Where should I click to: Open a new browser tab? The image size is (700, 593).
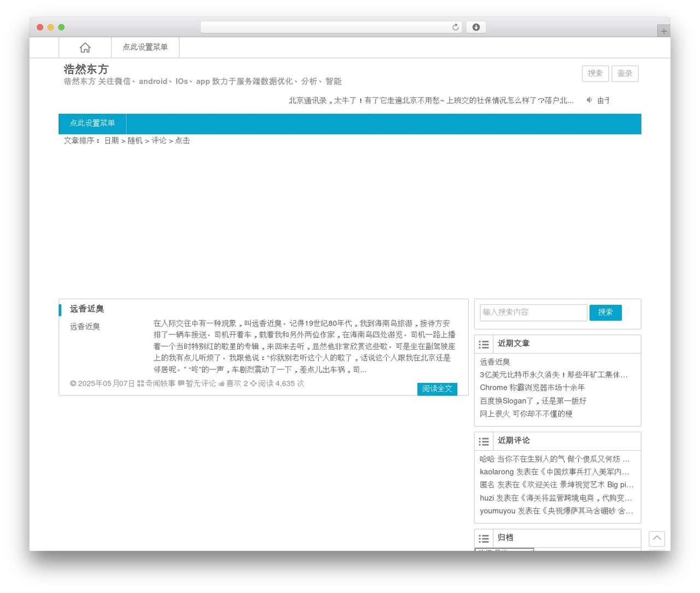[x=663, y=31]
